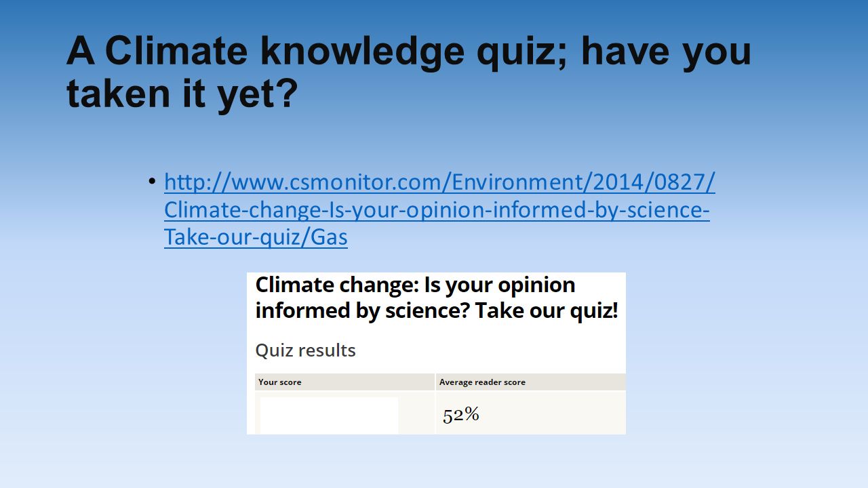Viewport: 868px width, 488px height.
Task: Click the 'Take-our-quiz/Gas' link text
Action: [256, 237]
